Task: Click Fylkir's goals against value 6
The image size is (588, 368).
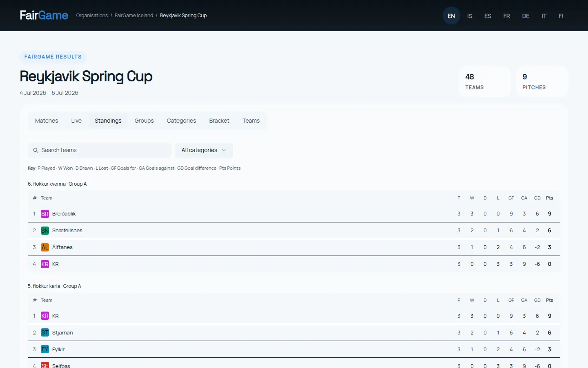Action: tap(524, 350)
